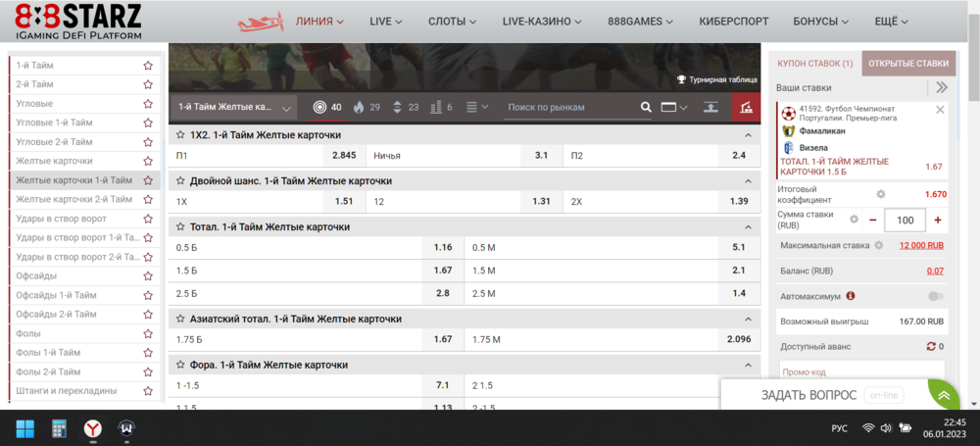Open settings gear next to Максимальная ставка
980x446 pixels.
pos(879,245)
